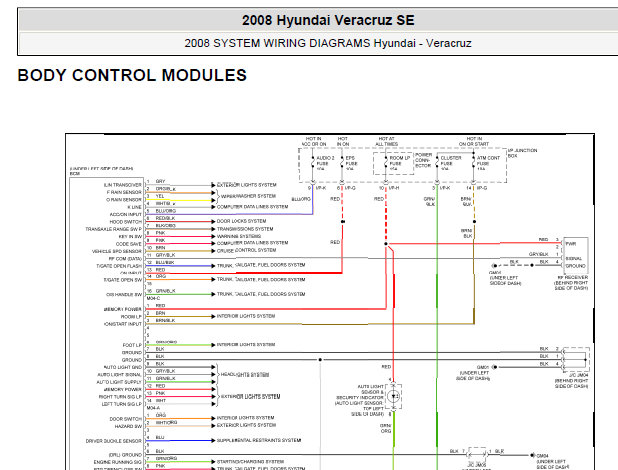618x470 pixels.
Task: Select the "F RAIN SENSOR" pin label
Action: [124, 192]
